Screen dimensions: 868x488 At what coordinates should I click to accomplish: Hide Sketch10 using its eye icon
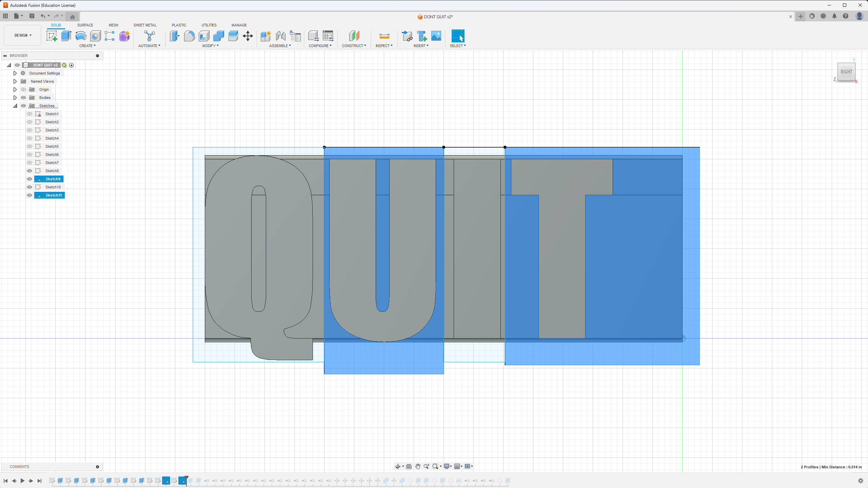click(x=29, y=187)
